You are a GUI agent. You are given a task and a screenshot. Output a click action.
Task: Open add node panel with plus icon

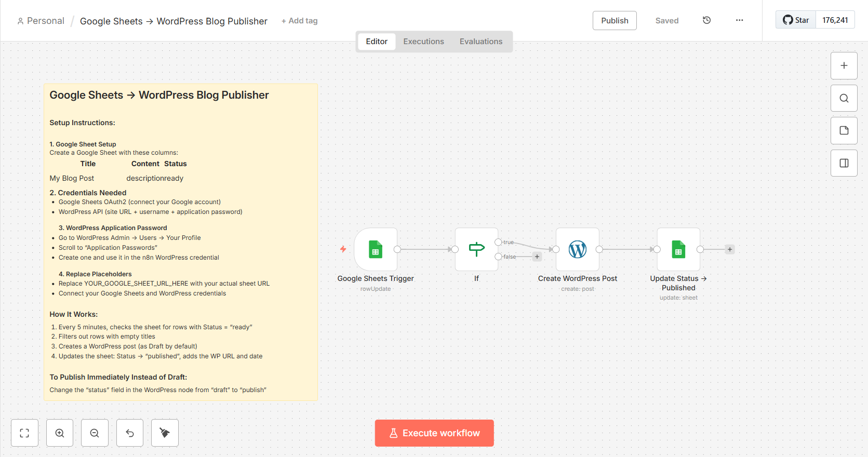pos(844,66)
